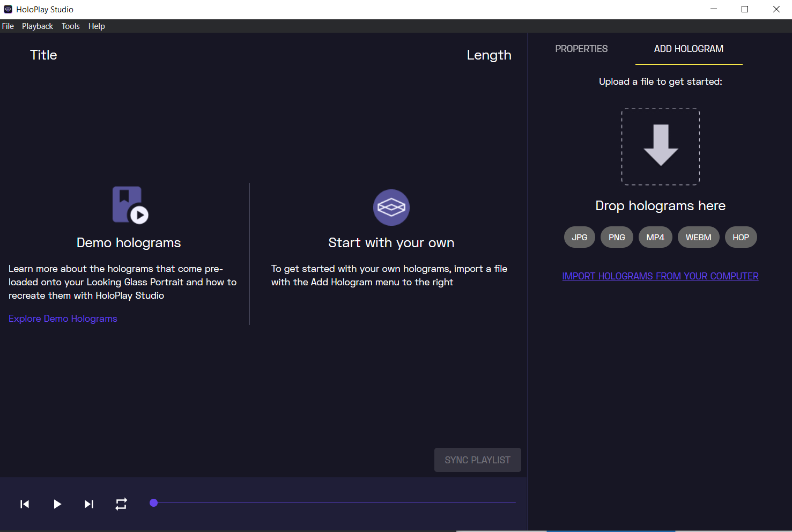The image size is (792, 532).
Task: Click the Drop holograms here label
Action: (661, 206)
